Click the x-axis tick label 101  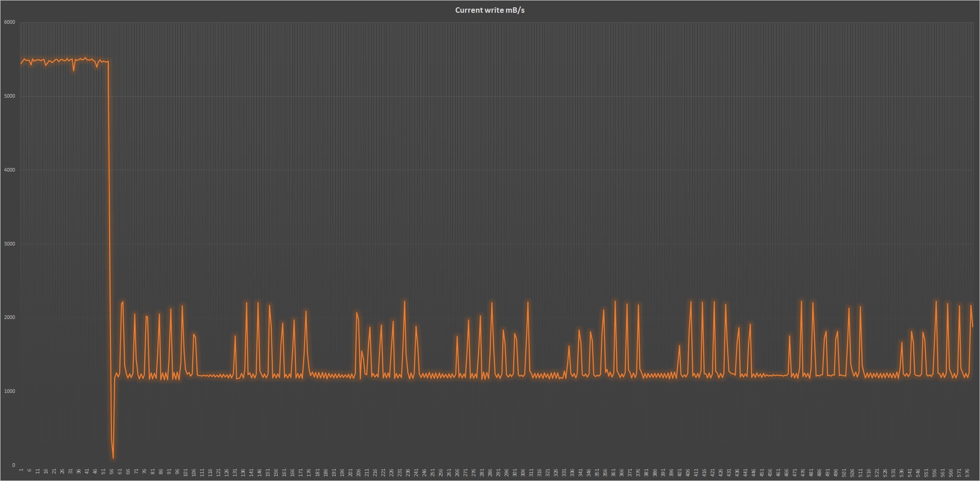185,472
